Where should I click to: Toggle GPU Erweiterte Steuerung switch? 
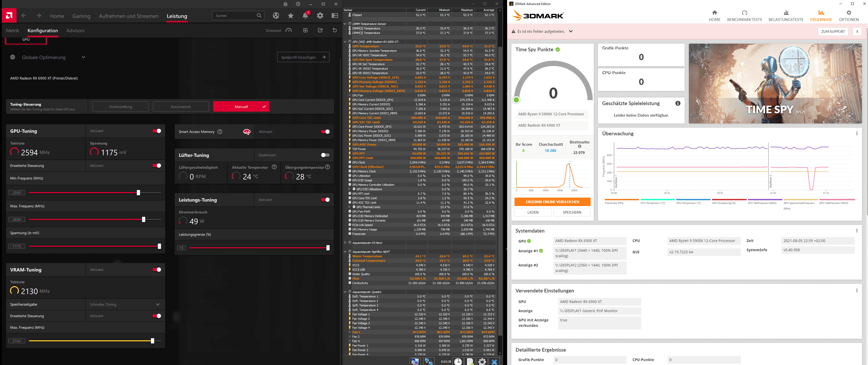point(157,166)
